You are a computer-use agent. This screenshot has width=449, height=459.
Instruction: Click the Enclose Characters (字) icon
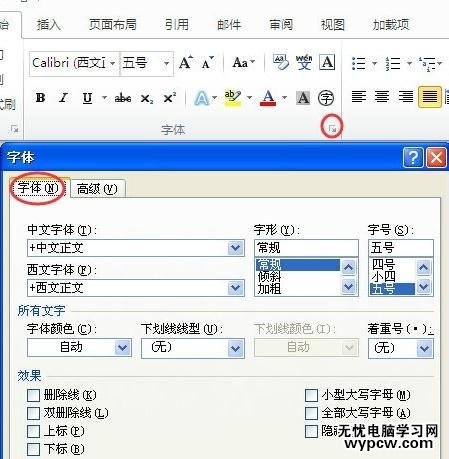(x=326, y=98)
